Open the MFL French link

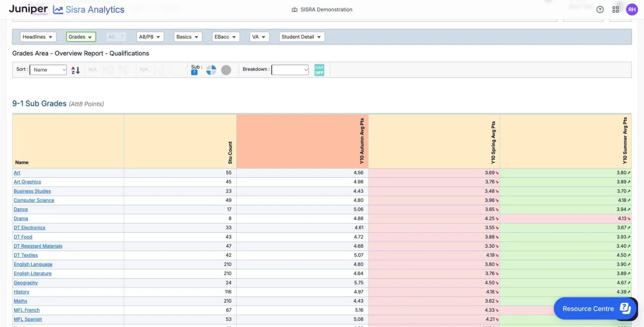26,310
